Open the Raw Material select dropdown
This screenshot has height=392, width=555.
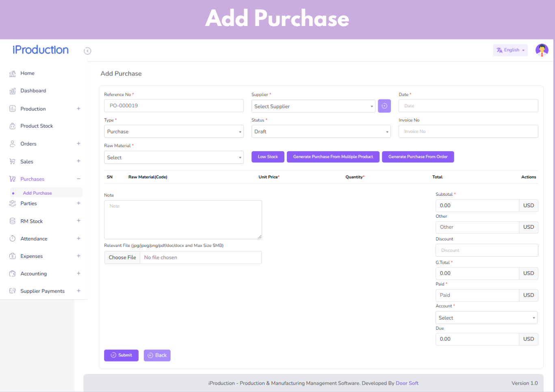tap(173, 158)
